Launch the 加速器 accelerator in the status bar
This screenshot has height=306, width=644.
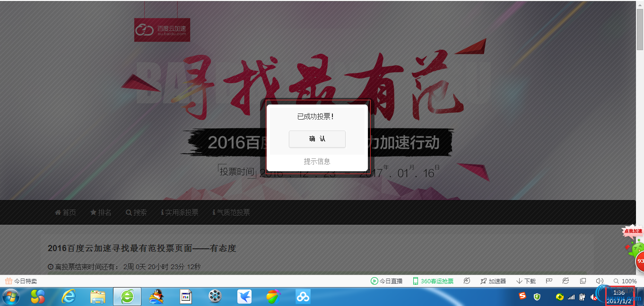tap(493, 280)
